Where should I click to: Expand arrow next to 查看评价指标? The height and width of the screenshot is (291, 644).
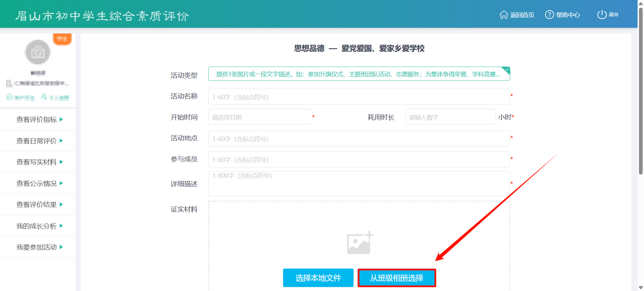click(x=61, y=120)
